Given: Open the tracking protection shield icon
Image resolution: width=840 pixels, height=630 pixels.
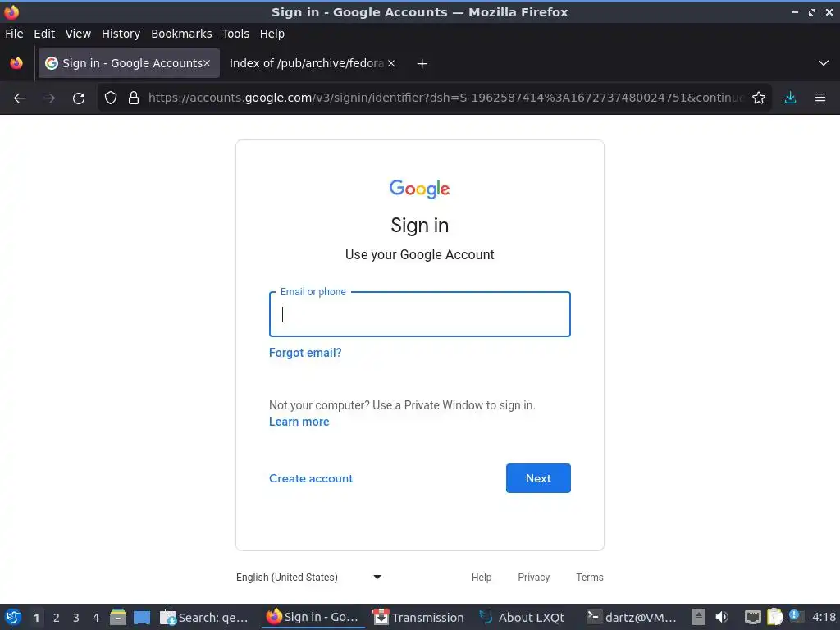Looking at the screenshot, I should (x=111, y=98).
